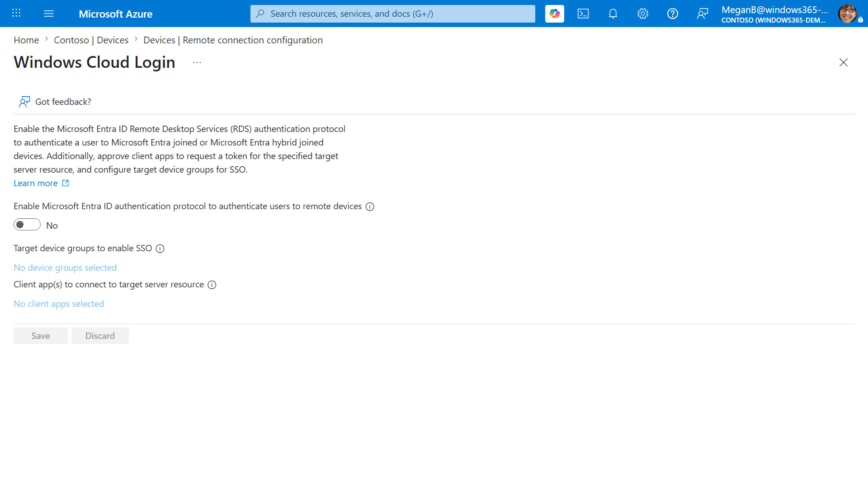Click the Discard button

coord(100,336)
